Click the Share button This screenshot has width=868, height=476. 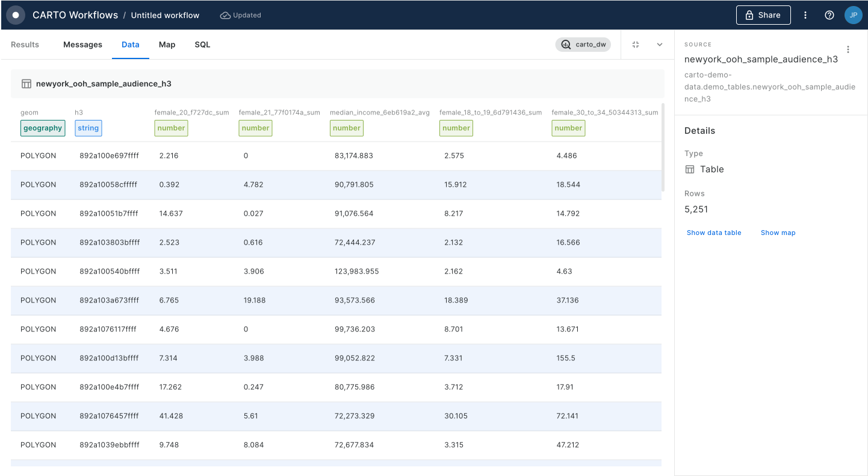click(x=763, y=15)
